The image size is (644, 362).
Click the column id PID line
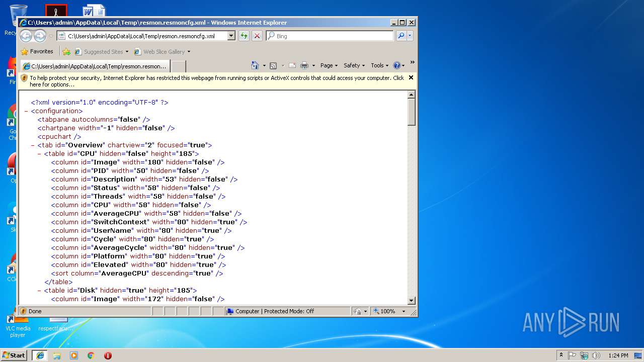point(130,170)
